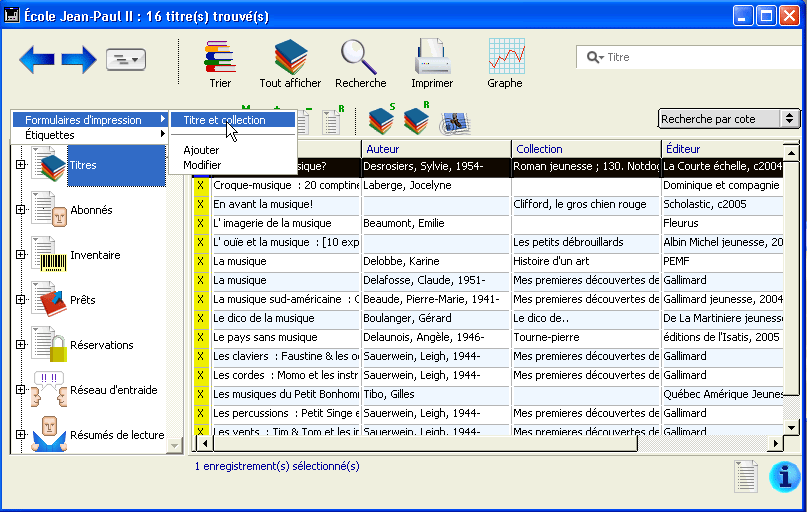
Task: Select Titre et collection menu entry
Action: 225,120
